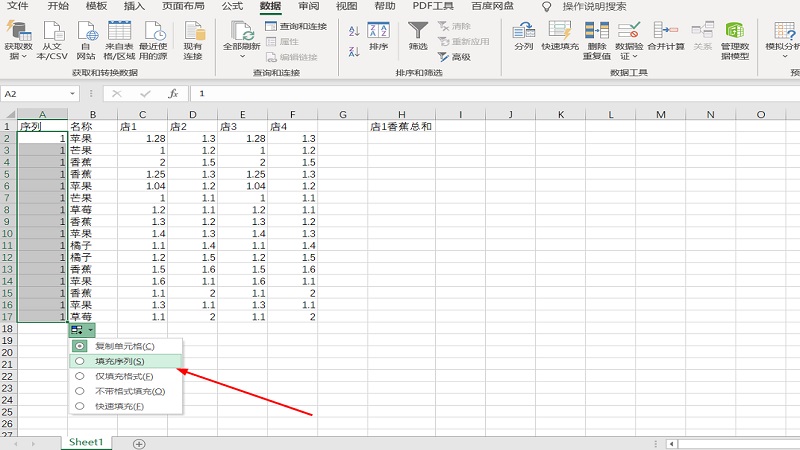Expand the Name Box dropdown arrow
800x450 pixels.
pos(73,94)
